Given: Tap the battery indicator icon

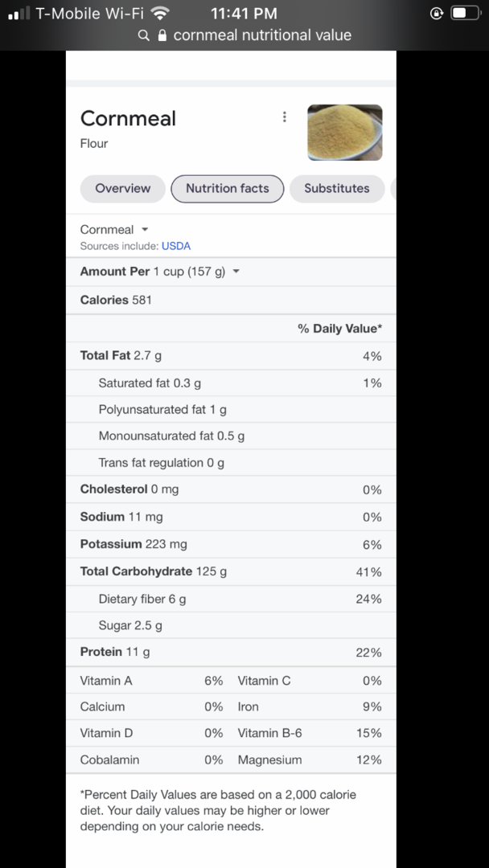Looking at the screenshot, I should [x=466, y=13].
